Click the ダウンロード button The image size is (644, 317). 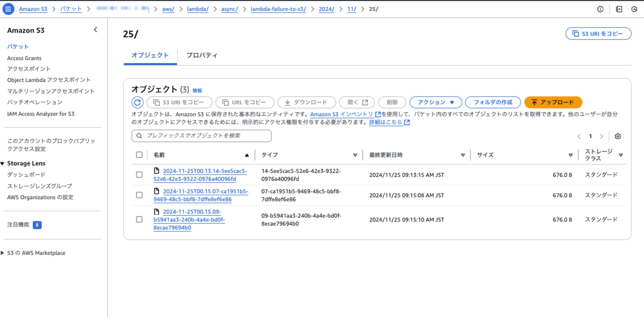[307, 102]
